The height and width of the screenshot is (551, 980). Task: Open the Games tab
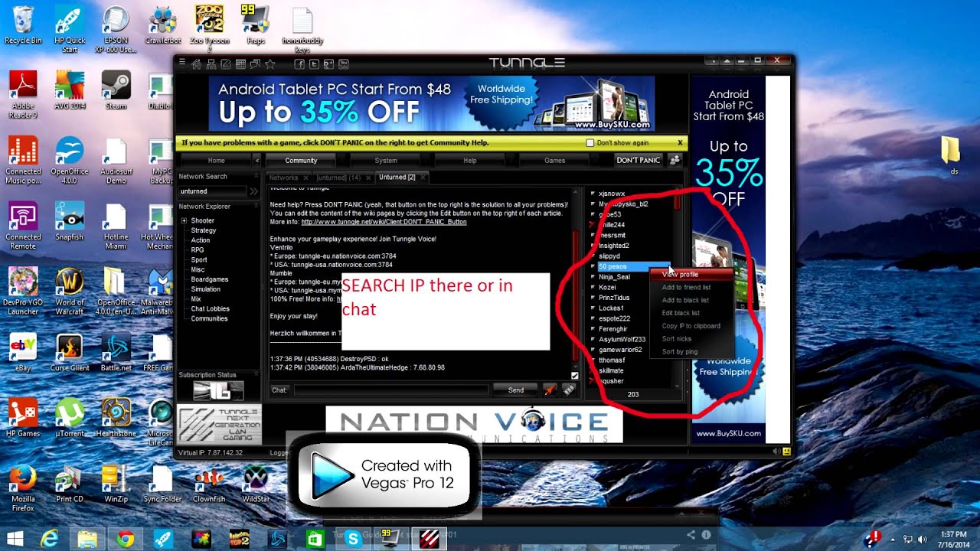(555, 160)
